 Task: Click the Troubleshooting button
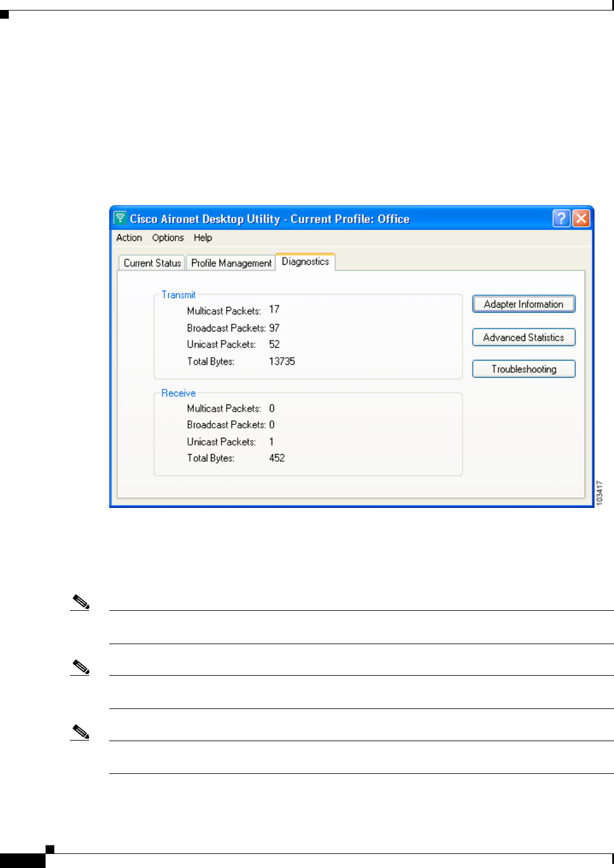523,369
